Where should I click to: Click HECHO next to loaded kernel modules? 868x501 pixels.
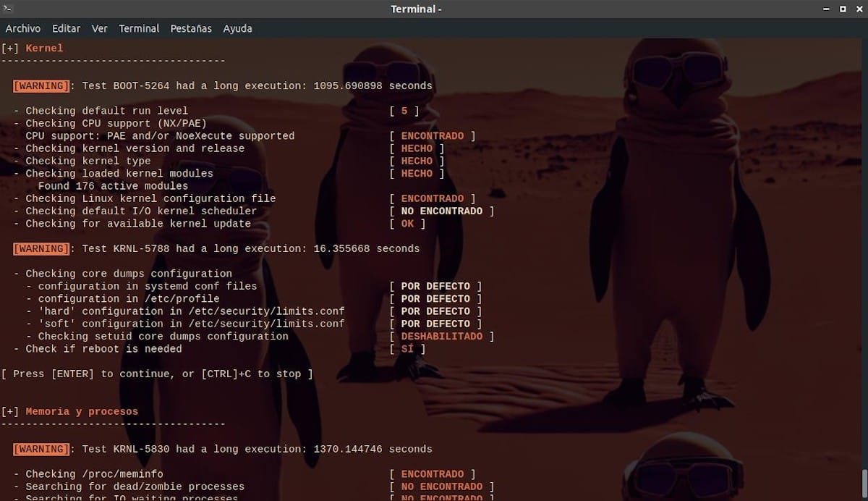[x=417, y=174]
